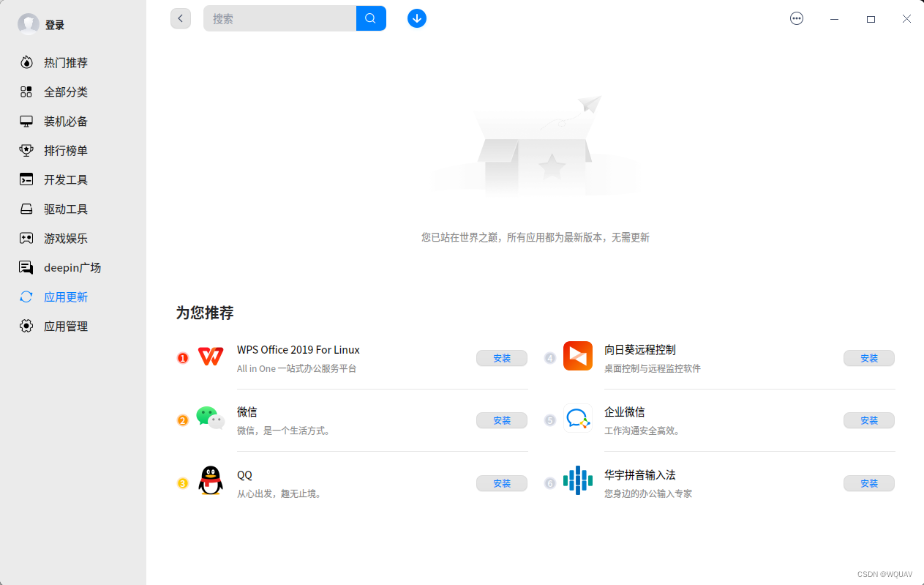Select the deepin广场 menu label

(72, 268)
